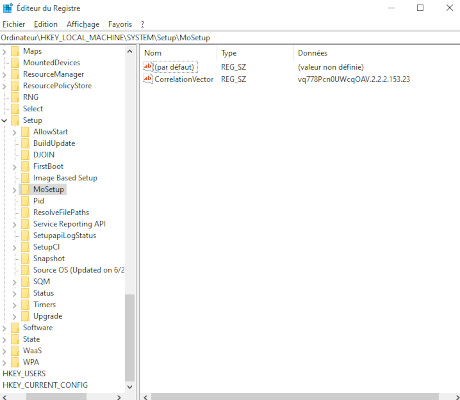Expand the FirstBoot key
This screenshot has width=460, height=400.
click(x=14, y=167)
